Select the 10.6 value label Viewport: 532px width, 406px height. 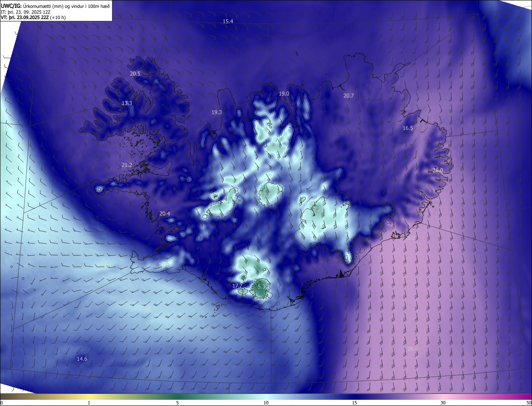(x=148, y=309)
